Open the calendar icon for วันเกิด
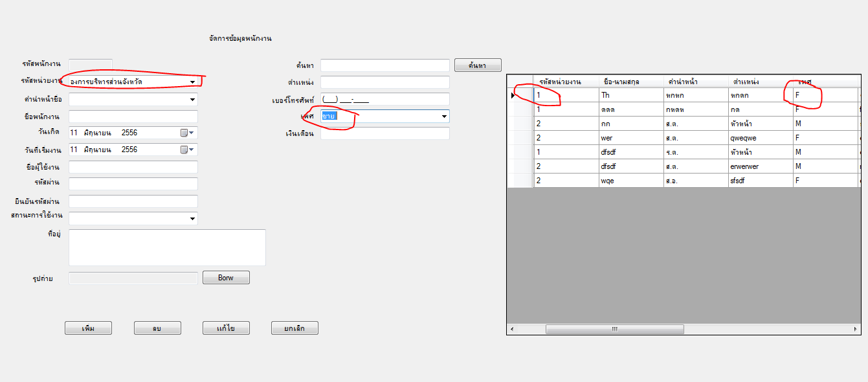 pos(184,133)
